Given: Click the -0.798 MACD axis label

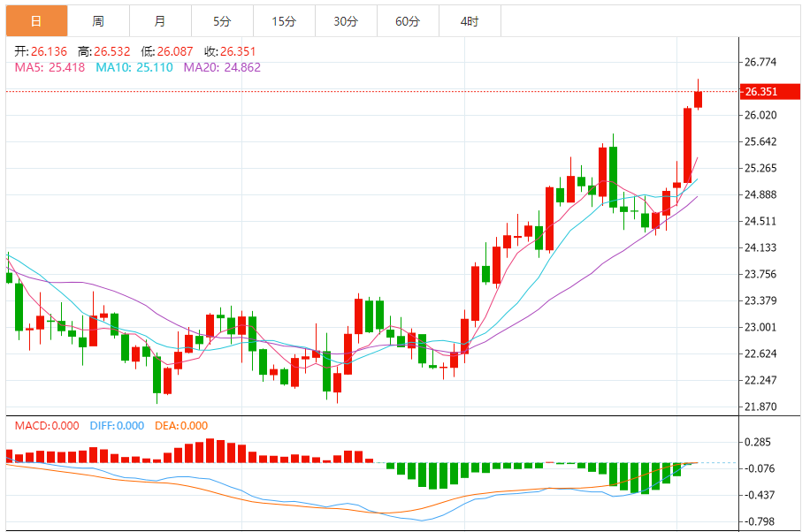Looking at the screenshot, I should click(758, 521).
